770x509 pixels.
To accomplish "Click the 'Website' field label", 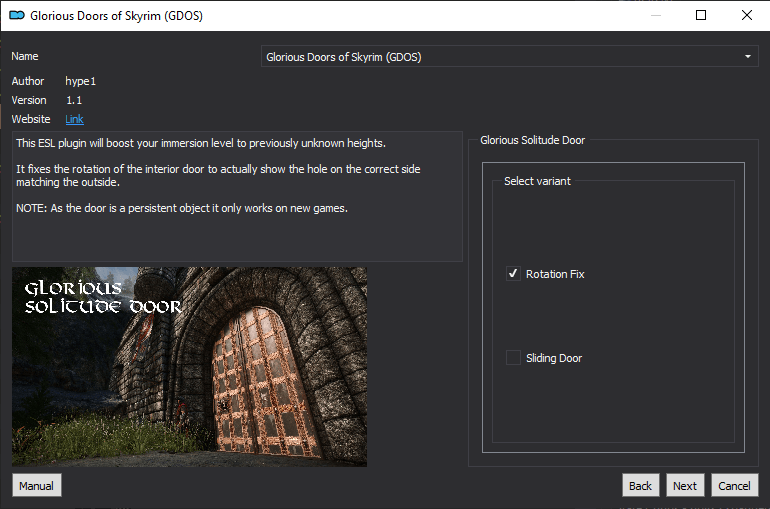I will [x=31, y=119].
